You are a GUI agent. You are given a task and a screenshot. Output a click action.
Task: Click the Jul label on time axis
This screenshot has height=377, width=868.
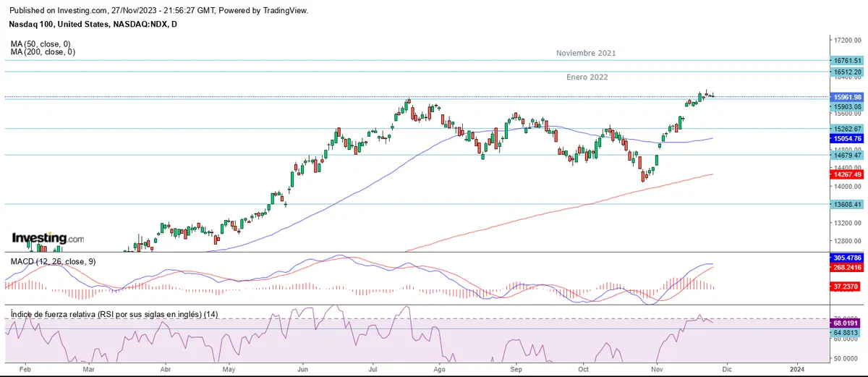(373, 368)
